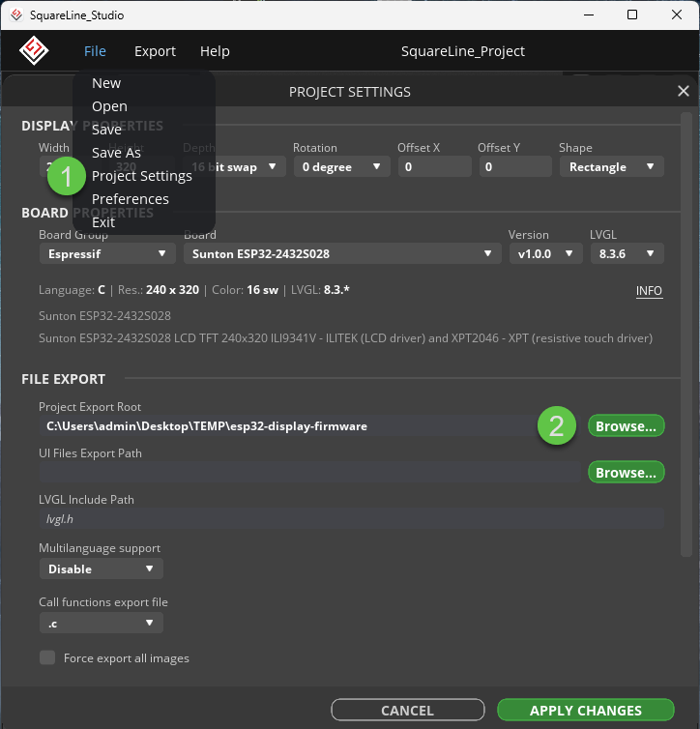Click the SquareLine_Project title text
Image resolution: width=700 pixels, height=729 pixels.
click(463, 51)
